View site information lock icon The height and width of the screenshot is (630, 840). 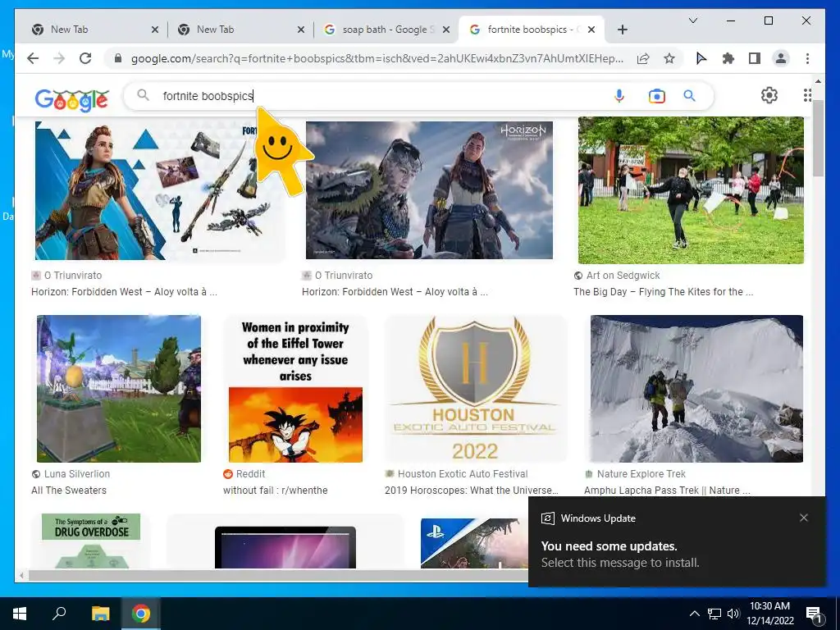118,58
